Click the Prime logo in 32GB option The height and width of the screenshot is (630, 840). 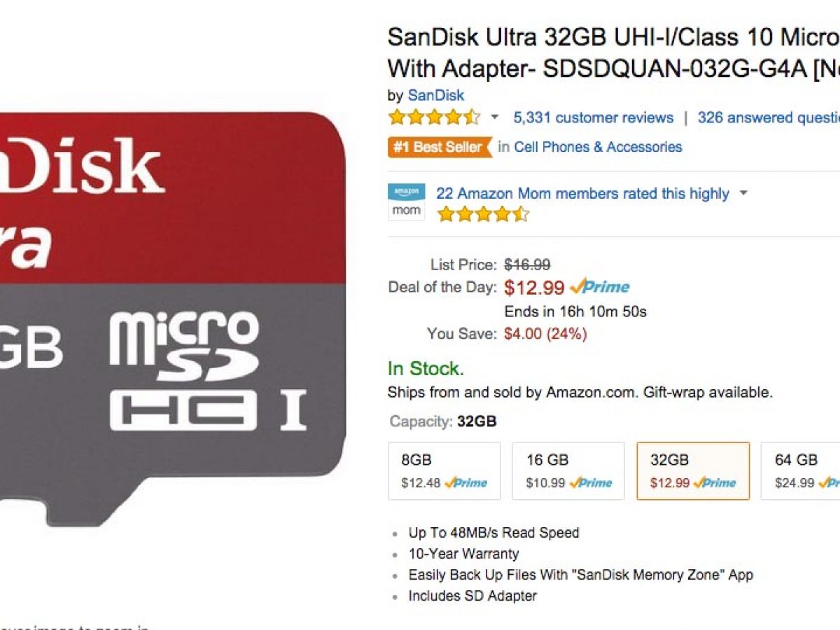click(x=715, y=483)
